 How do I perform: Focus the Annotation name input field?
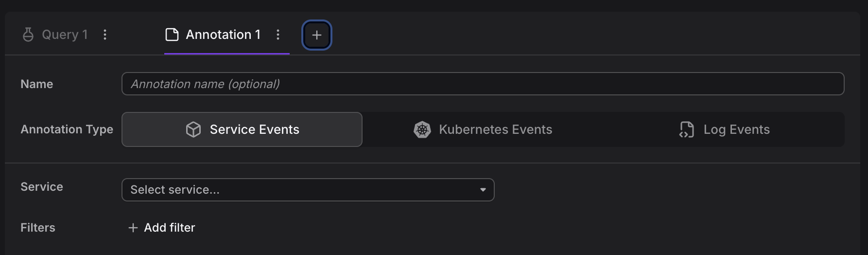coord(483,84)
